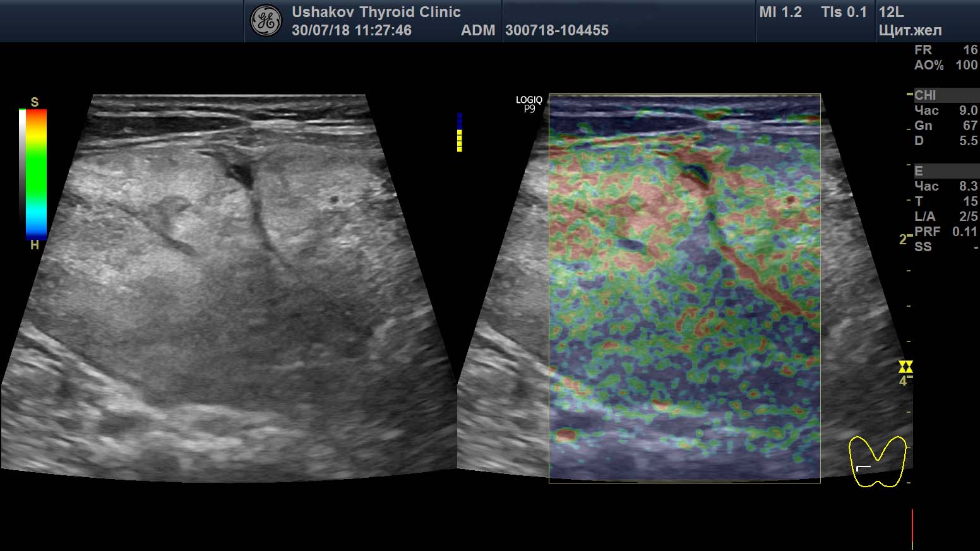
Task: Click the 'PRF 0.11' parameter value
Action: 946,232
